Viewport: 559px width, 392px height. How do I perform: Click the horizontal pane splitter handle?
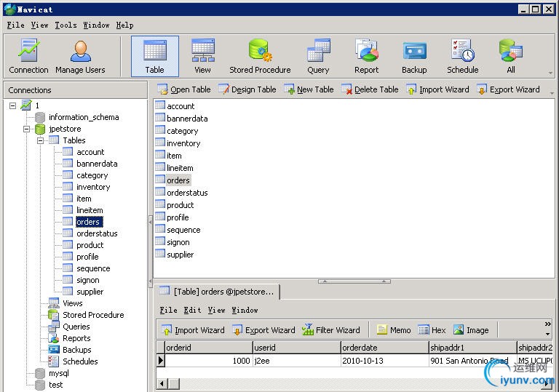point(354,281)
